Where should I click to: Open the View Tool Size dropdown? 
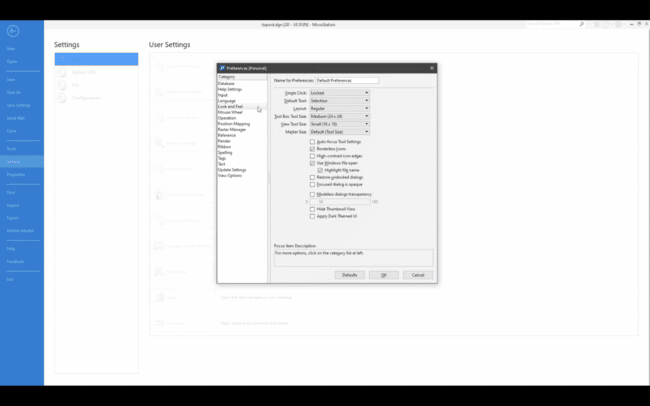click(x=340, y=124)
